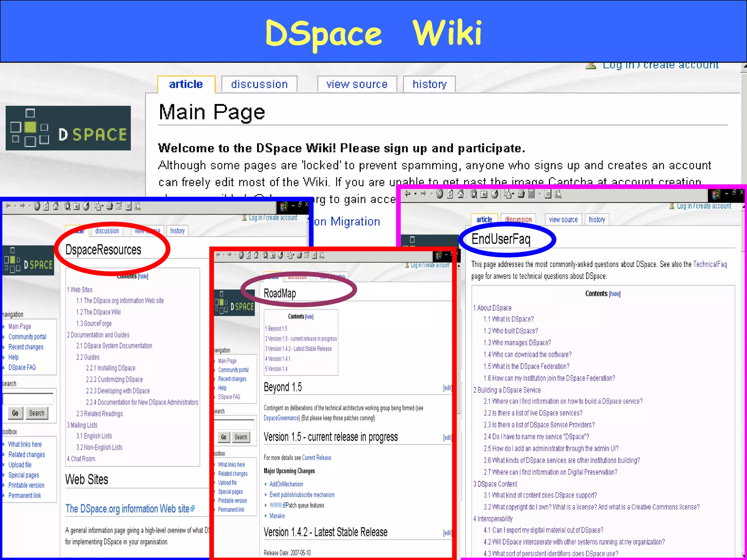Open '3 Version 1.4.2 - Latest Stable Release' contents entry
Viewport: 747px width, 560px height.
298,349
